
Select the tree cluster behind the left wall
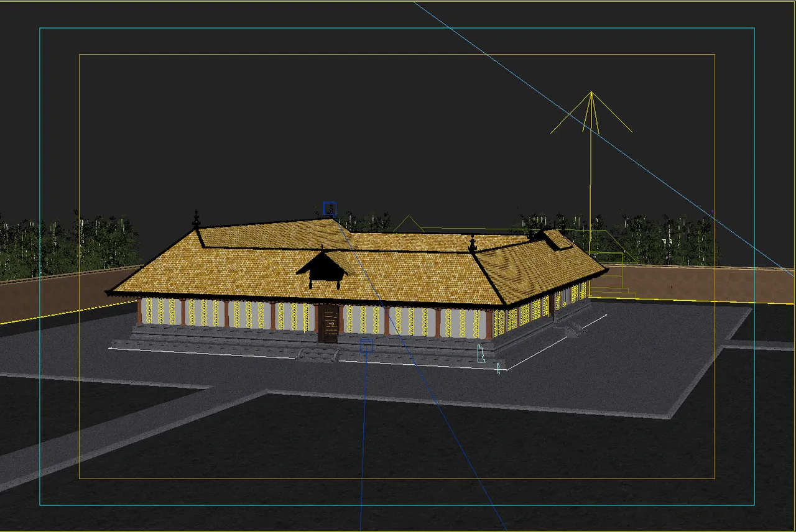[x=68, y=245]
